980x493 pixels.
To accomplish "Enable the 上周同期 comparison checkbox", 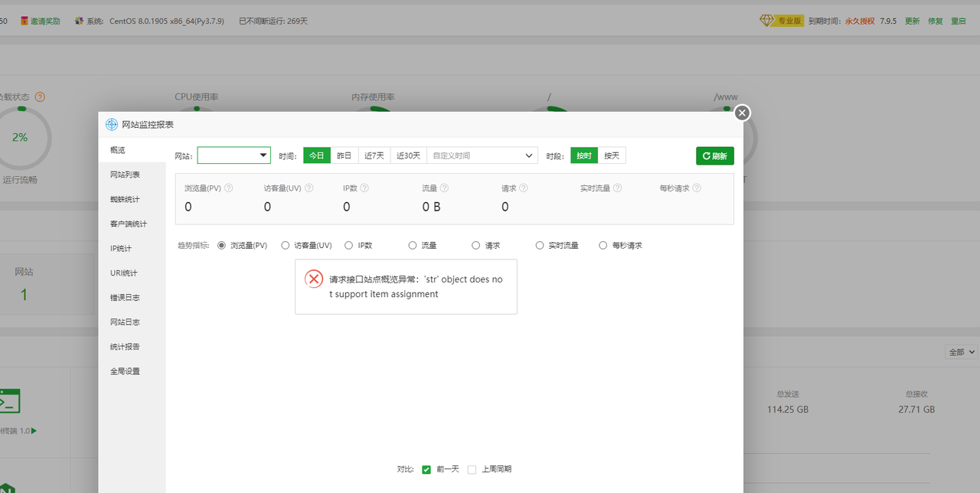I will pyautogui.click(x=472, y=469).
